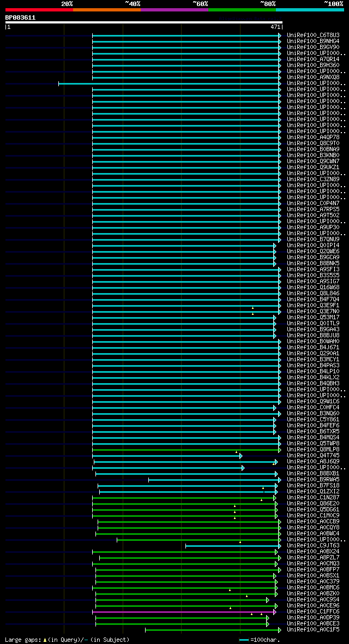Click the cyan ~100% identity legend segment

tap(310, 9)
